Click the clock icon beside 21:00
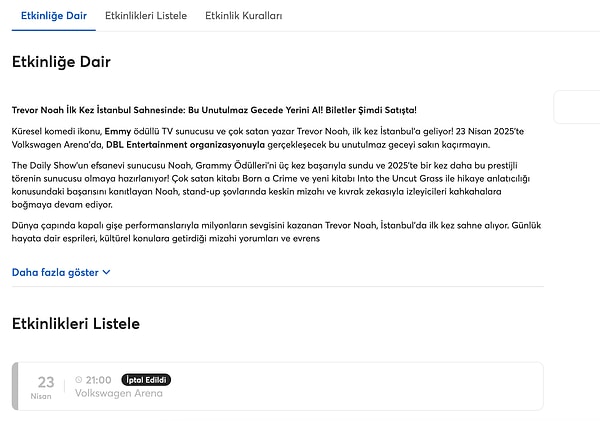This screenshot has width=600, height=421. [x=78, y=380]
